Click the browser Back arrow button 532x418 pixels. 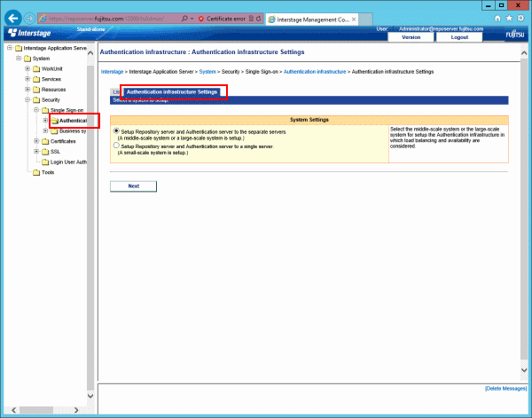(x=13, y=18)
